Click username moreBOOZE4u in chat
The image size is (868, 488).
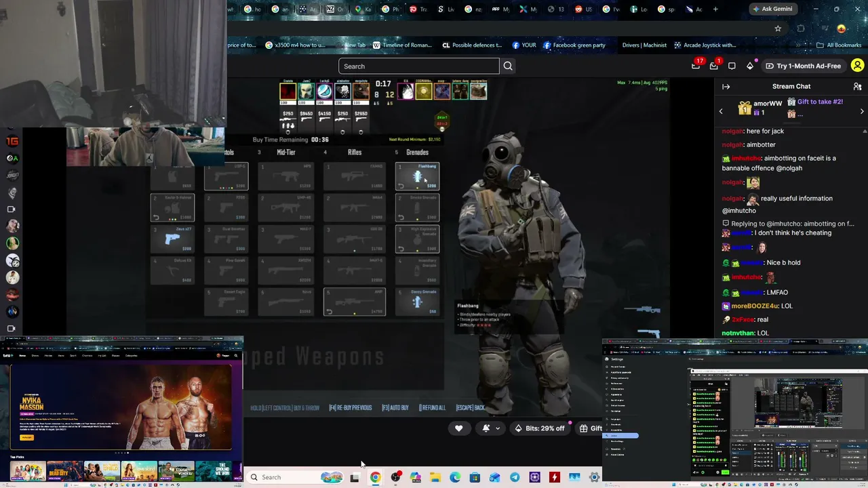755,306
